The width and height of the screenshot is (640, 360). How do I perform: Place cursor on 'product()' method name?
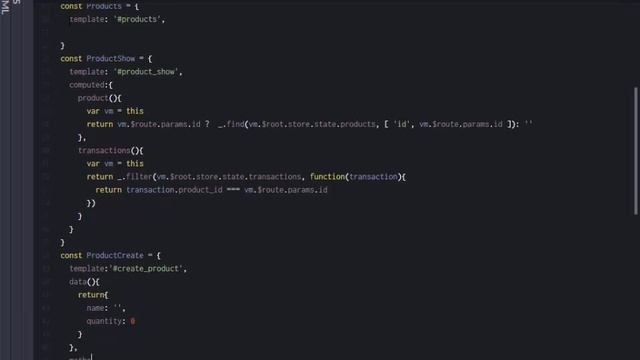(x=93, y=98)
